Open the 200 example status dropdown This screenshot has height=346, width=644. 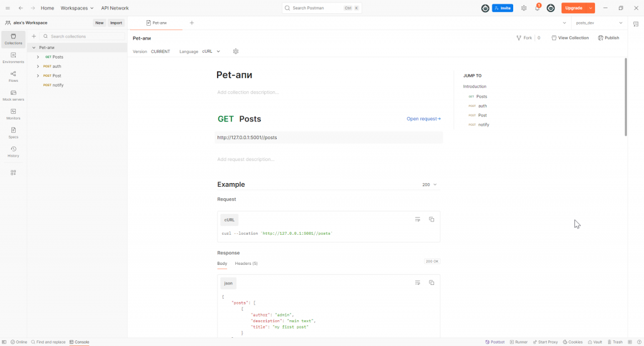pyautogui.click(x=430, y=185)
